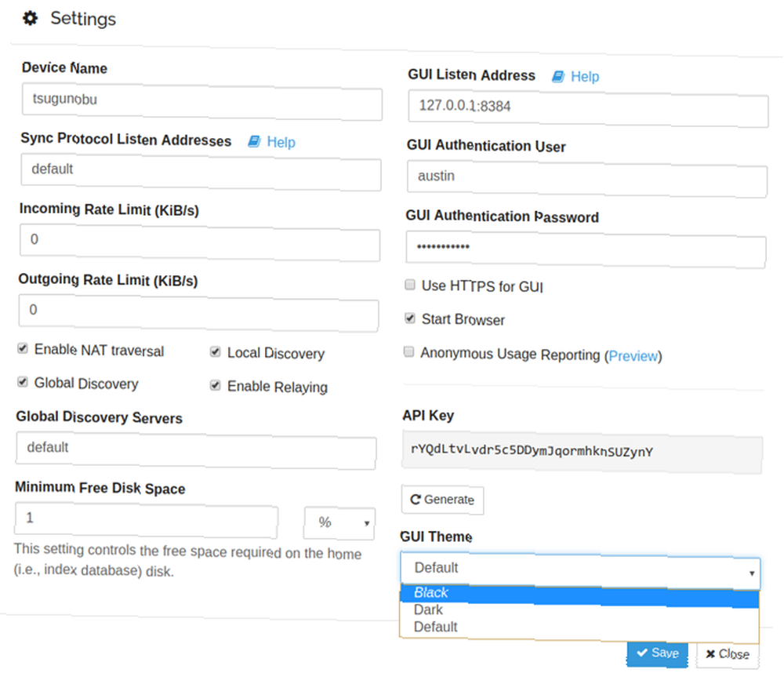Select Default option in theme list
This screenshot has height=673, width=784.
(579, 628)
